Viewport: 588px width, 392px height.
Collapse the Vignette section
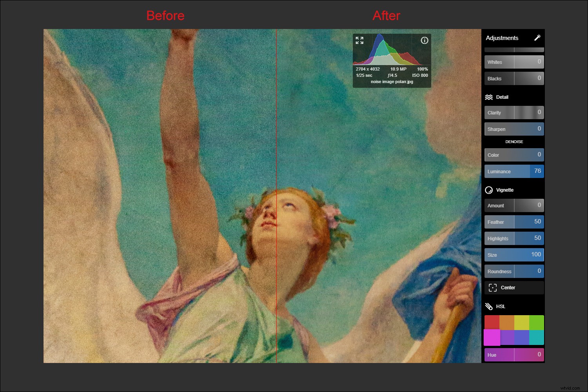click(x=506, y=190)
